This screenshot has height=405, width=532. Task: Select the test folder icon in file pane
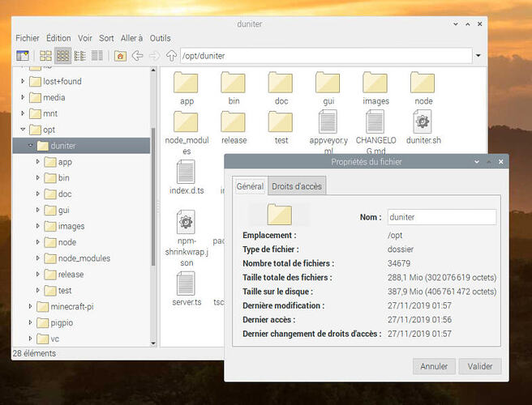(281, 122)
